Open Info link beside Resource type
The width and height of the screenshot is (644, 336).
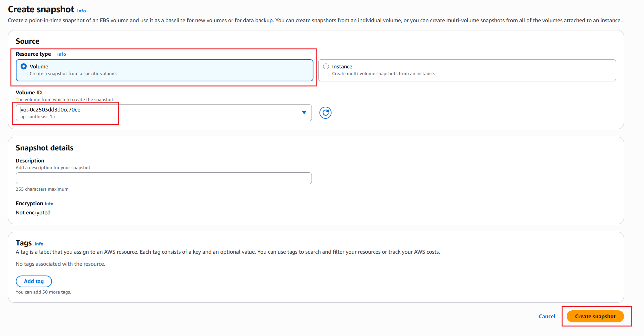61,54
